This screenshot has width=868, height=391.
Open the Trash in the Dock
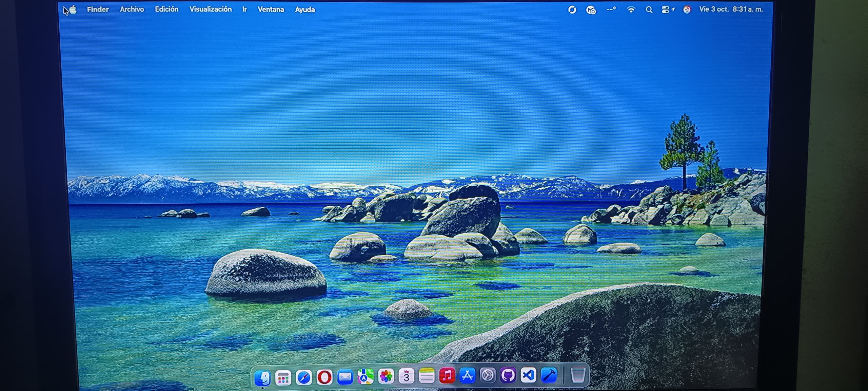pos(578,375)
